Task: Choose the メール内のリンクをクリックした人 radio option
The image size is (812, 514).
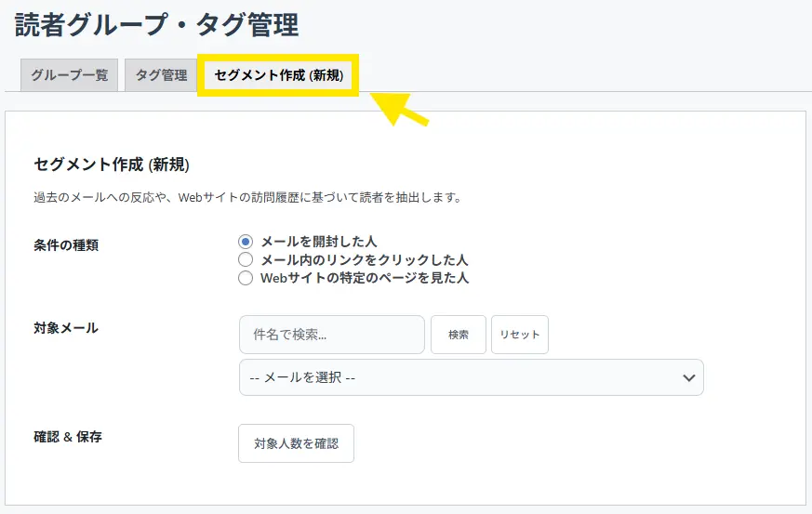Action: click(246, 259)
